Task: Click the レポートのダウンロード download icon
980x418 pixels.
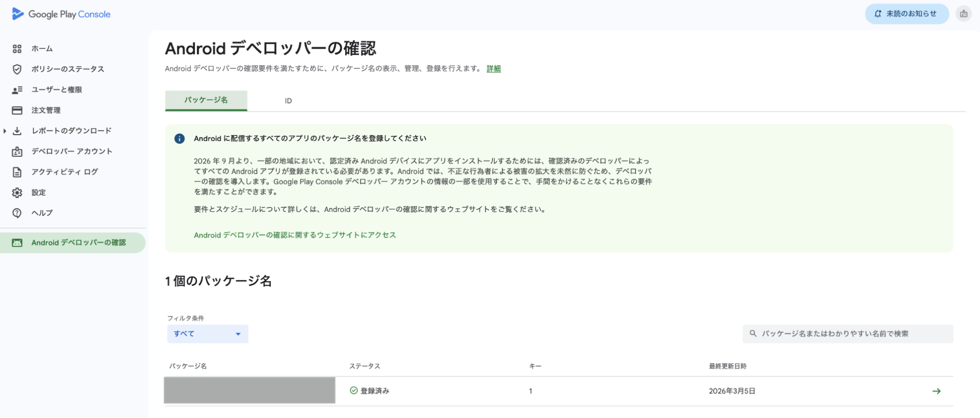Action: coord(17,131)
